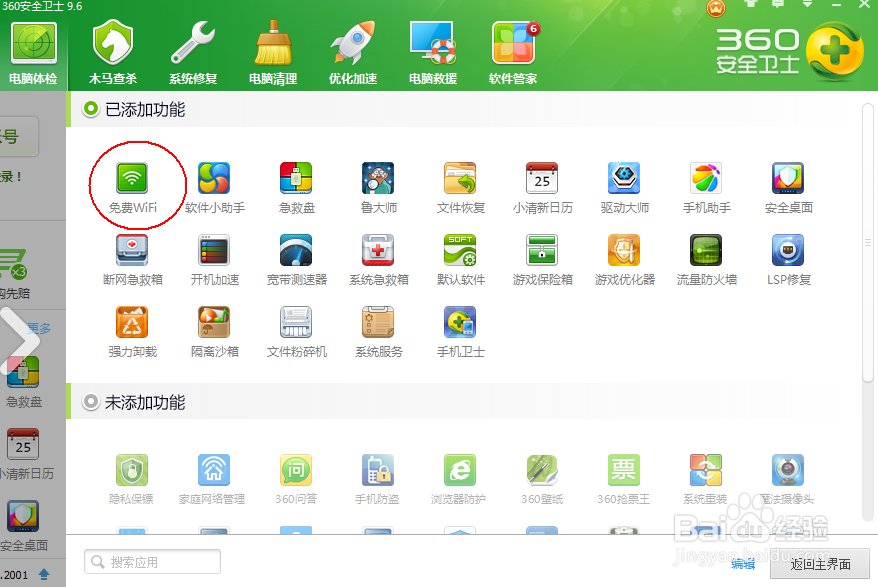Viewport: 878px width, 587px height.
Task: Open 文件粉碎机
Action: (x=296, y=332)
